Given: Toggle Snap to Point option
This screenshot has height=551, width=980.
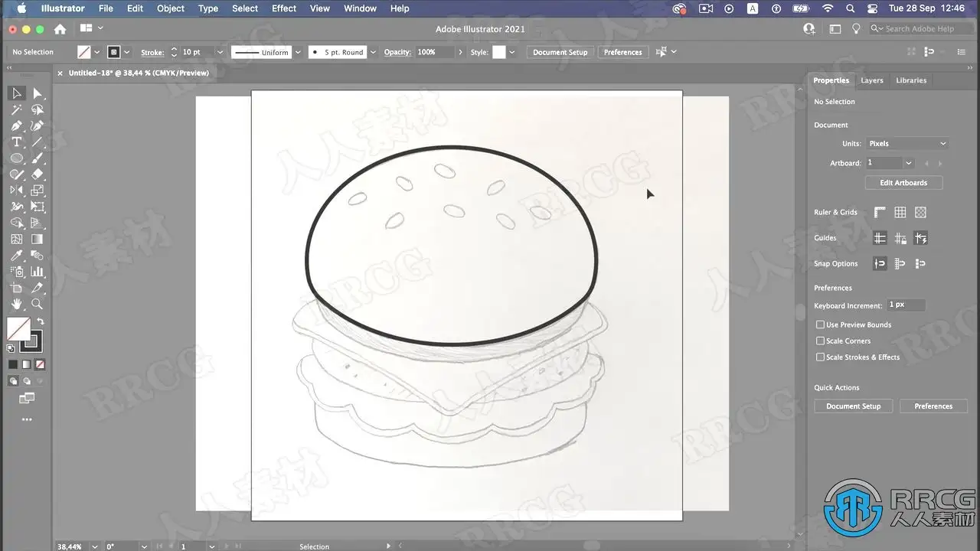Looking at the screenshot, I should pyautogui.click(x=880, y=263).
